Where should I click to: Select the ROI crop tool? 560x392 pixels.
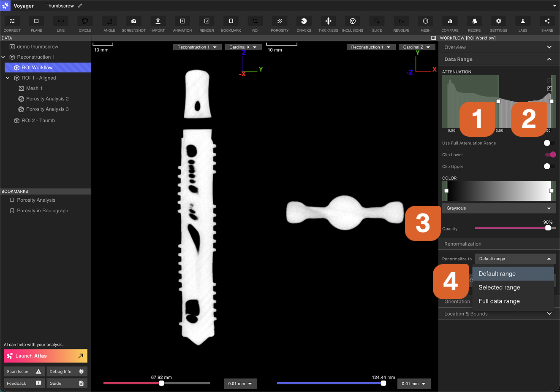tap(256, 24)
